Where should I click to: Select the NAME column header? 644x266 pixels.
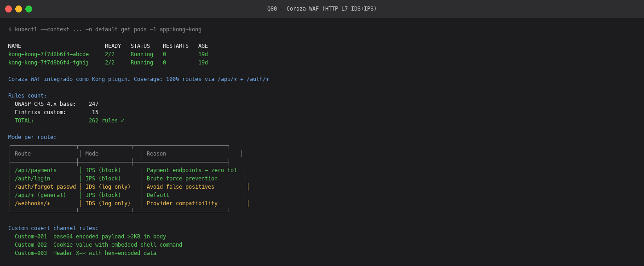coord(15,46)
